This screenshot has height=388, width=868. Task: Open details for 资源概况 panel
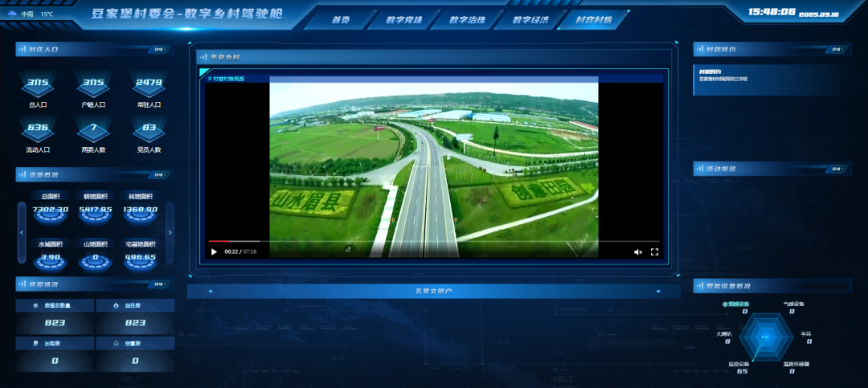159,175
